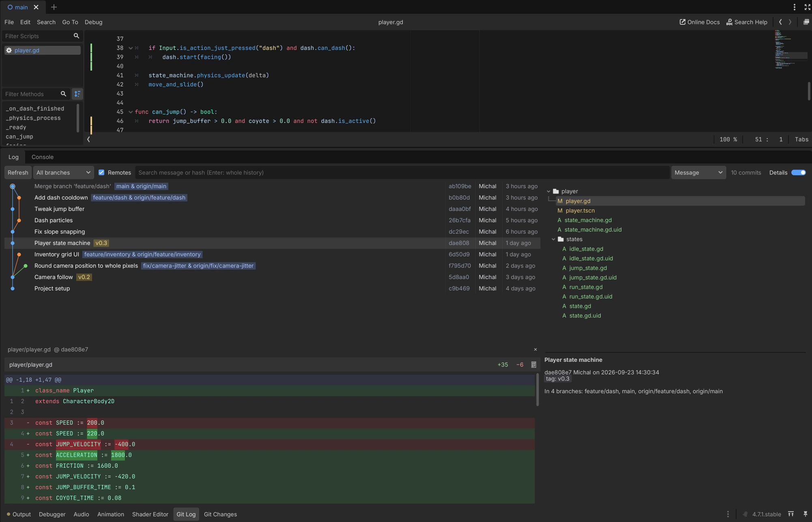The width and height of the screenshot is (812, 522).
Task: Open the Git Changes bottom tab
Action: coord(220,514)
